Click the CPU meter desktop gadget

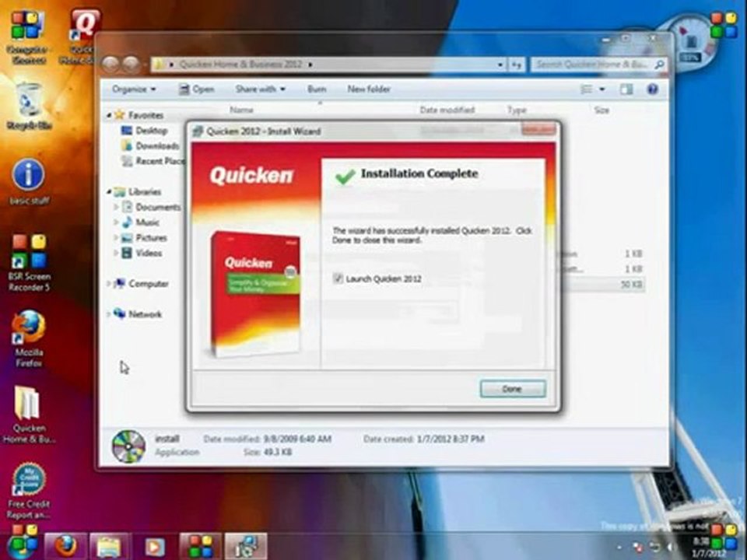(x=689, y=44)
